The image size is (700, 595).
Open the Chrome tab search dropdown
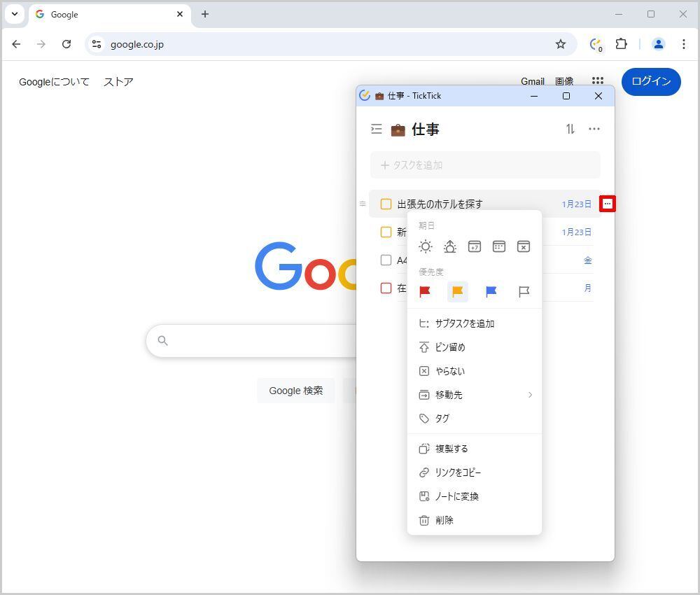15,14
